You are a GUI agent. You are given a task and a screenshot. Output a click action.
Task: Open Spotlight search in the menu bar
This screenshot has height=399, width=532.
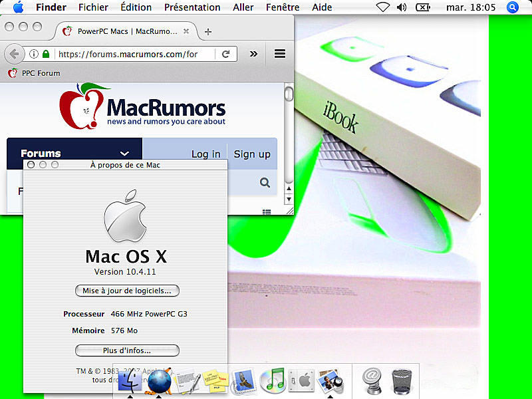[x=512, y=7]
